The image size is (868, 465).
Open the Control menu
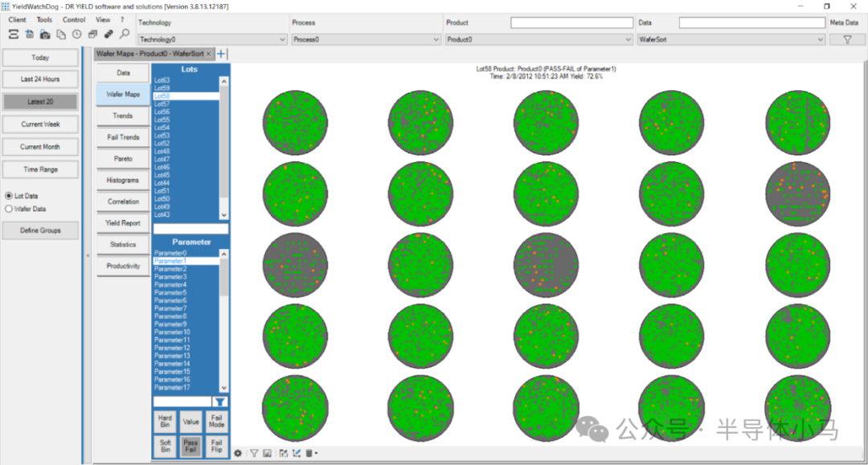point(74,19)
